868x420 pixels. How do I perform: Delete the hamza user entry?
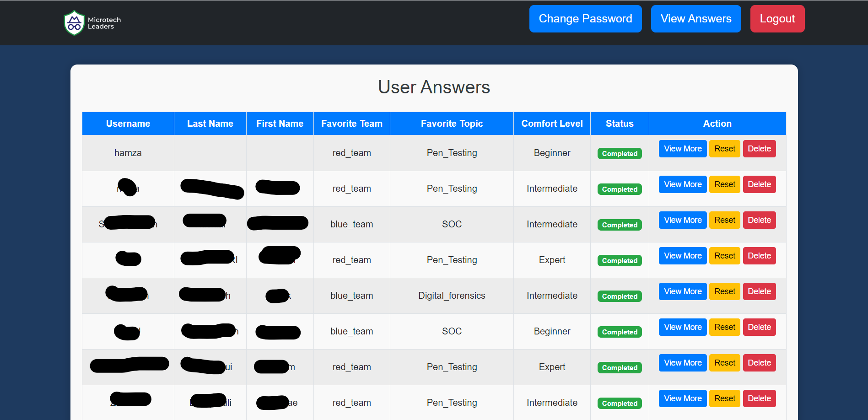click(759, 148)
